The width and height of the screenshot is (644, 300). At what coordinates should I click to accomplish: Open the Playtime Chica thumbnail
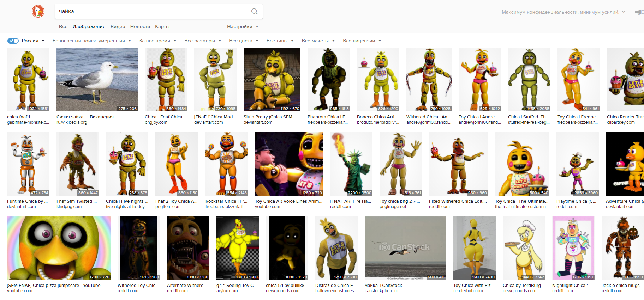click(578, 164)
